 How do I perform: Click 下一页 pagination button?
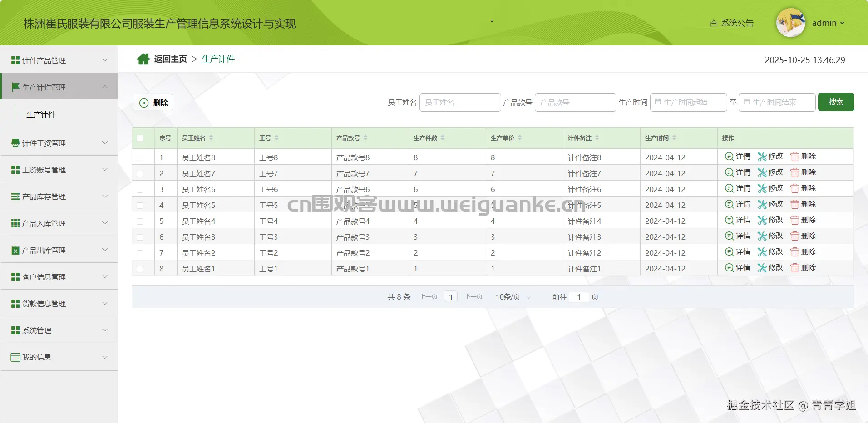(473, 297)
